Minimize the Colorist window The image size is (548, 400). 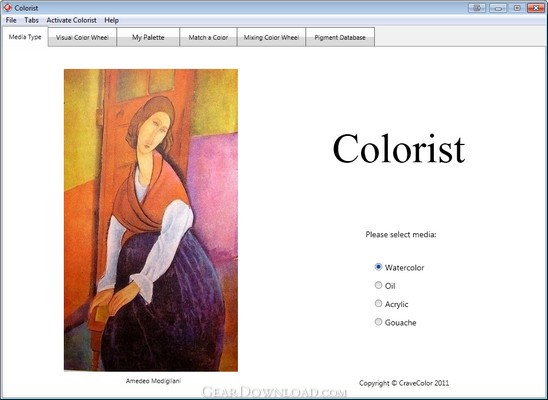[x=498, y=8]
